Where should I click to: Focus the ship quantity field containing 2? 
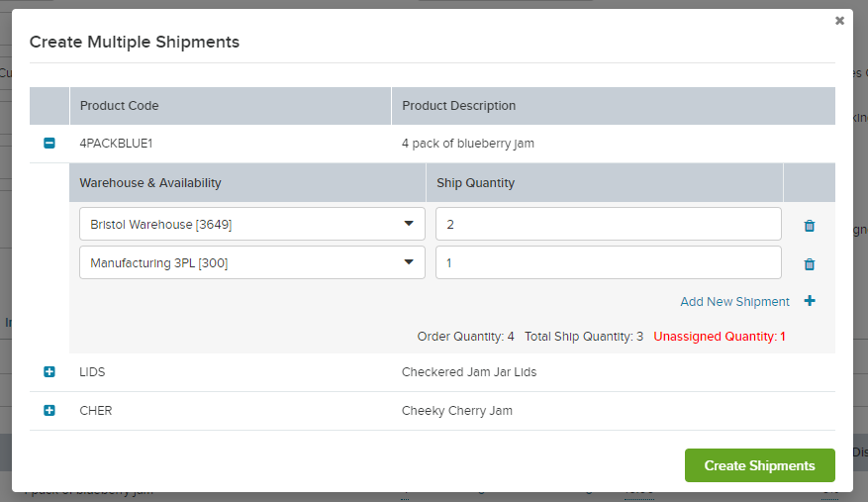[x=608, y=225]
